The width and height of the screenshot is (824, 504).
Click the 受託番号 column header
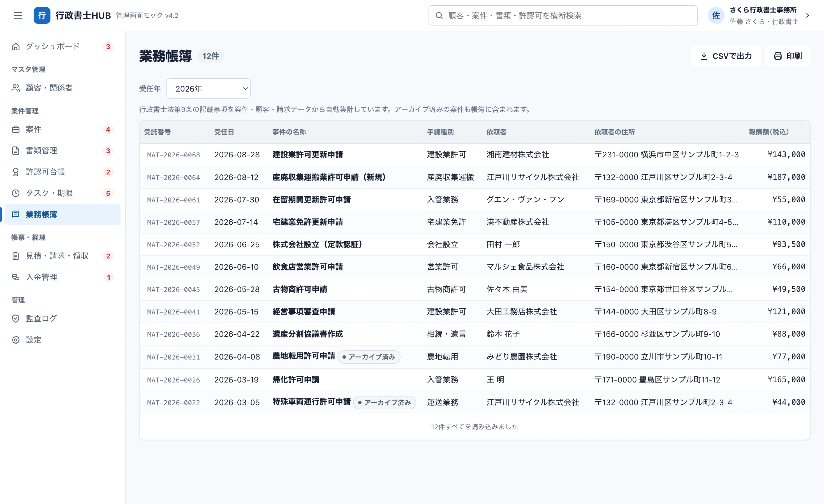(157, 132)
